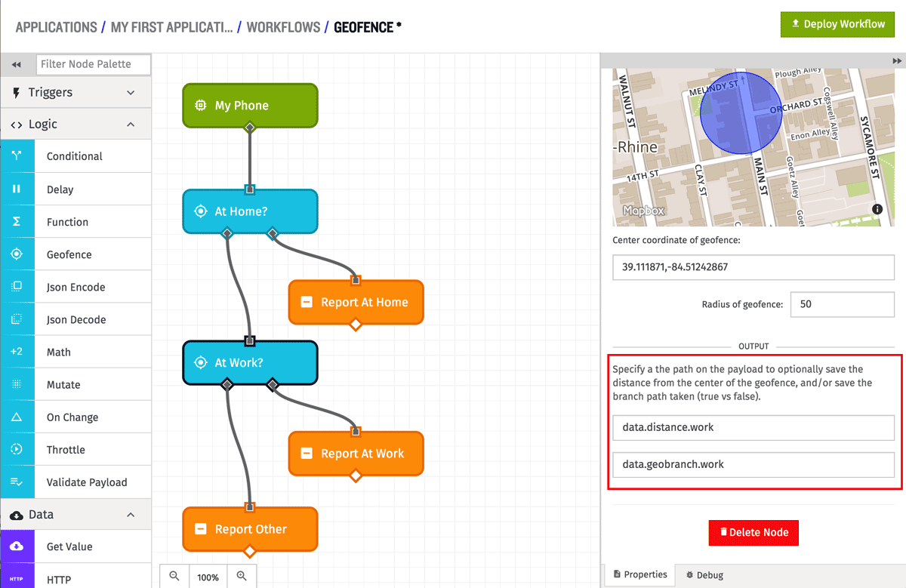Viewport: 906px width, 588px height.
Task: Select the Math node icon
Action: 17,352
